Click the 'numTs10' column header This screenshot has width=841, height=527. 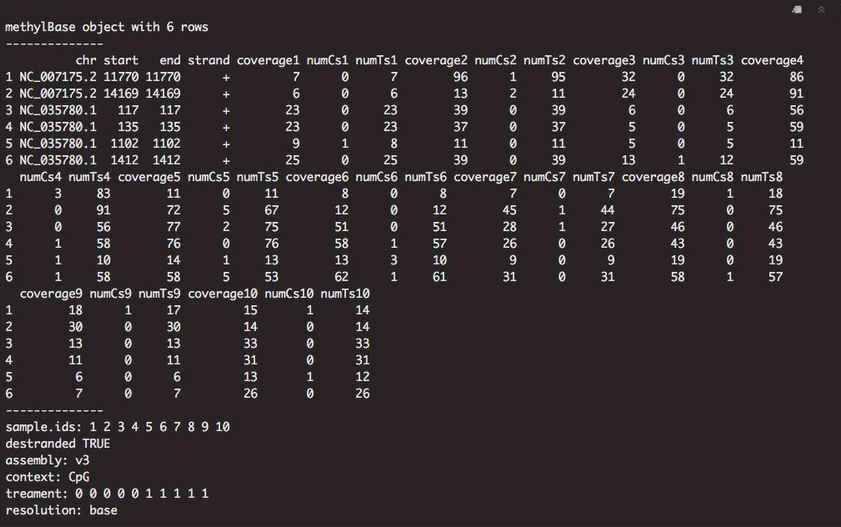[x=345, y=294]
